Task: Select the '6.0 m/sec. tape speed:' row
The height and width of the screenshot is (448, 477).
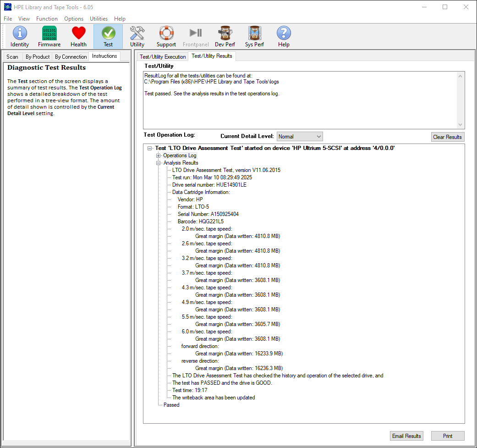Action: click(207, 332)
